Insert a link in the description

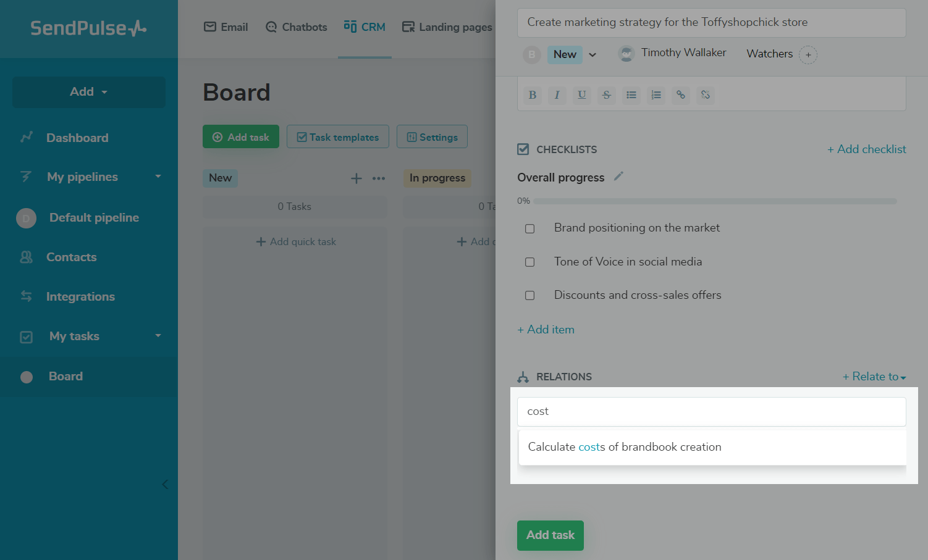680,95
